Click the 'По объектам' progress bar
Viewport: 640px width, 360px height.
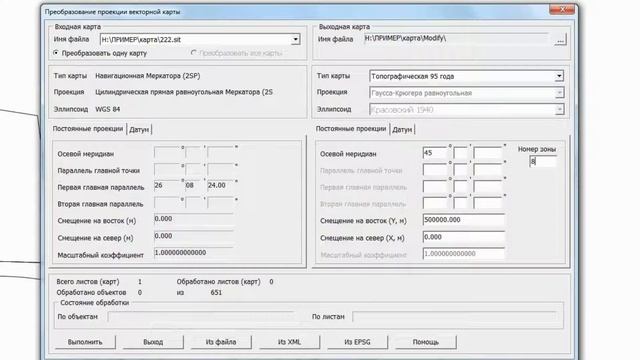[201, 317]
